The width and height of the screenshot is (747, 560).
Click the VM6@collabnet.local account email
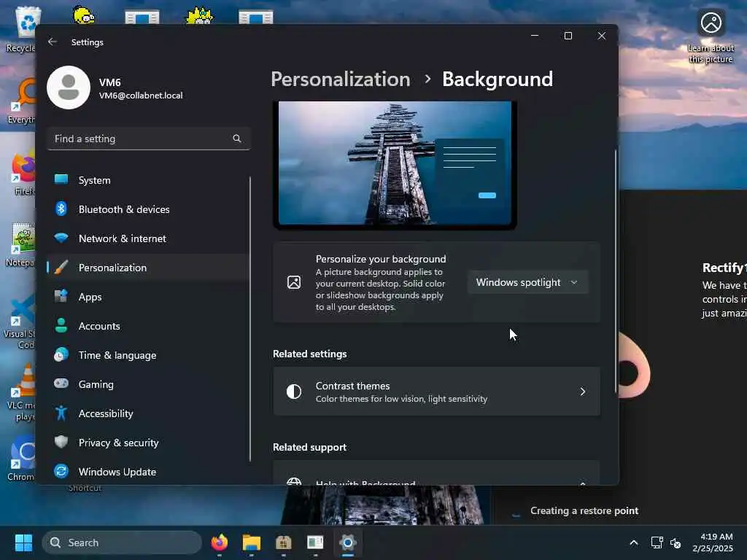coord(141,96)
